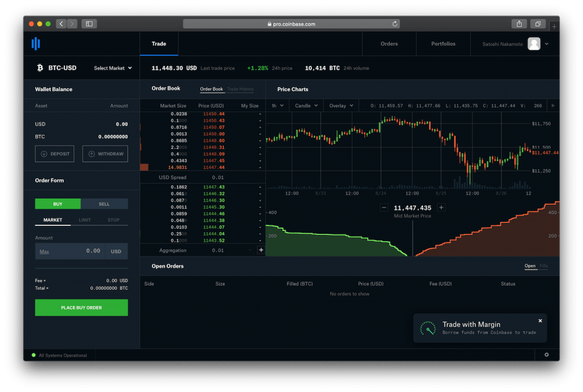Expand the user account menu chevron
The image size is (583, 392).
click(x=547, y=44)
